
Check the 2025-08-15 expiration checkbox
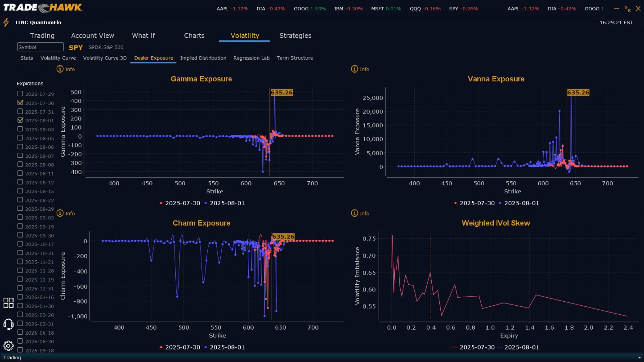click(x=20, y=191)
